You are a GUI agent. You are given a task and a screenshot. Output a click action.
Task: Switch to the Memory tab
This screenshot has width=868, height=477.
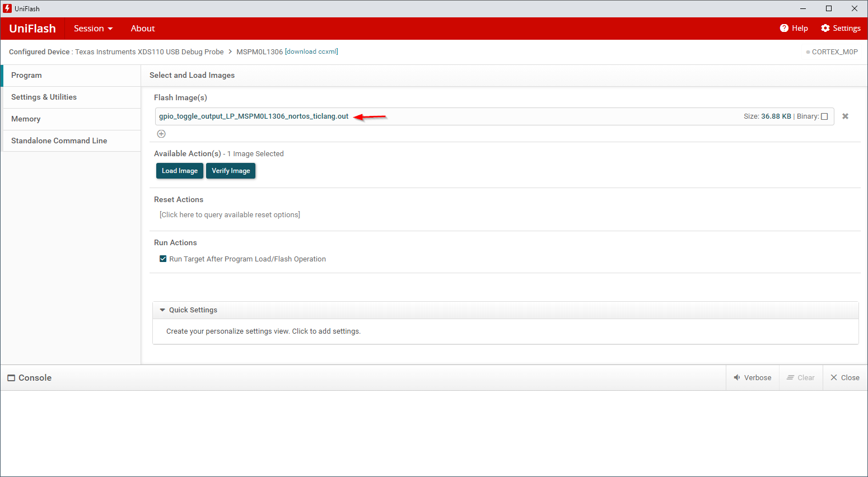click(71, 119)
